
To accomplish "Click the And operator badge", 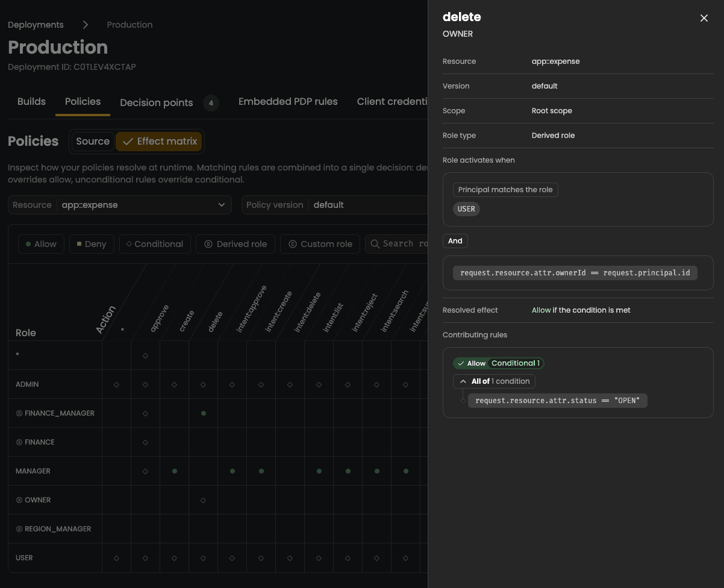I will (x=455, y=241).
